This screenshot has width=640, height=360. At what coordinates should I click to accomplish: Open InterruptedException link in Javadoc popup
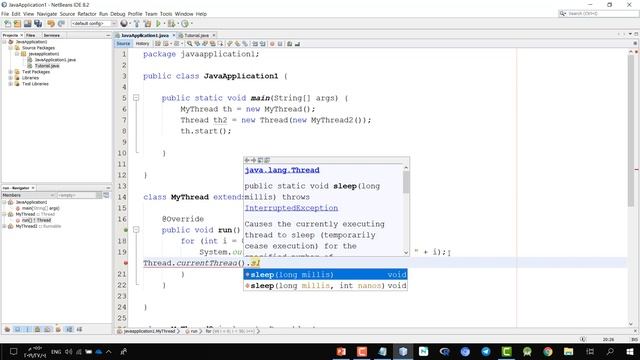(291, 208)
